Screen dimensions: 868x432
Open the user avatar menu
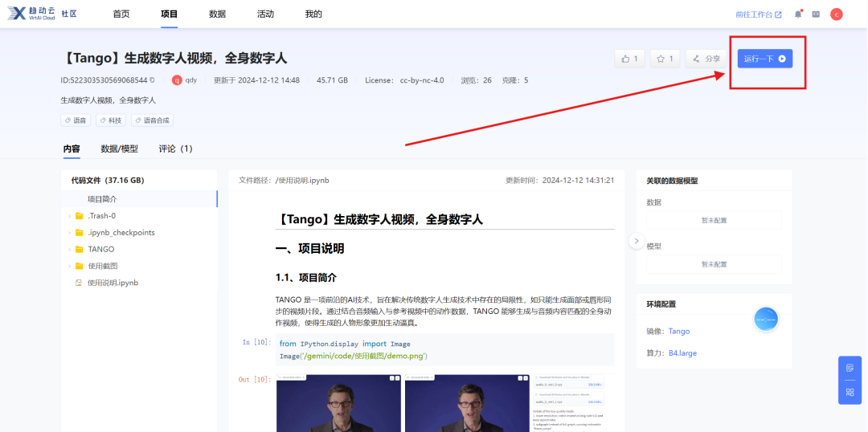pos(836,14)
